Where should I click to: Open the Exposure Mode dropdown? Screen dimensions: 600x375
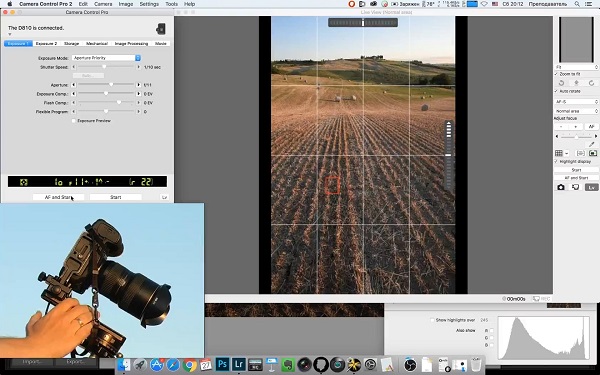point(106,58)
